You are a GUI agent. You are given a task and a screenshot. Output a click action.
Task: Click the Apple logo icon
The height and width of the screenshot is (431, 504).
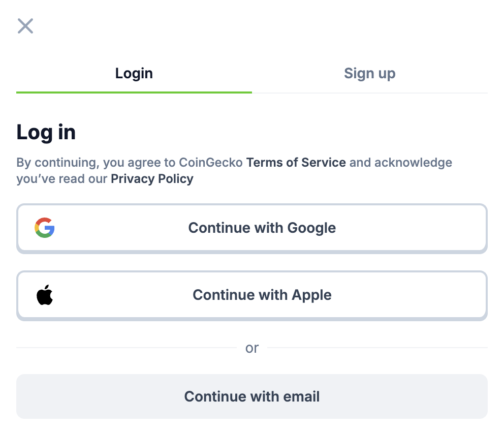(45, 295)
